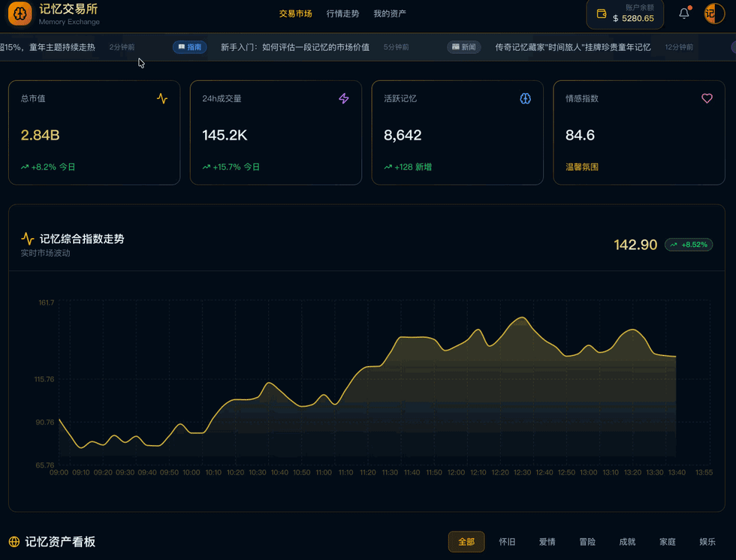Click the +8.52% change badge
Viewport: 736px width, 560px height.
click(689, 245)
